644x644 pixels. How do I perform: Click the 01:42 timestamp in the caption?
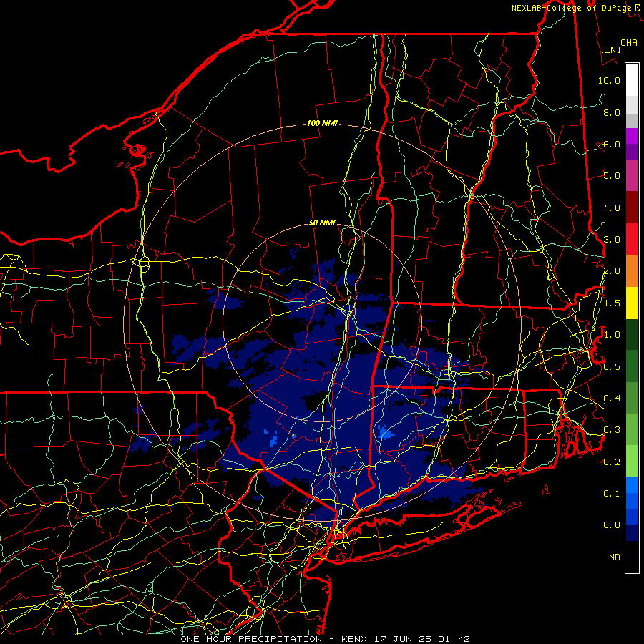[x=454, y=639]
